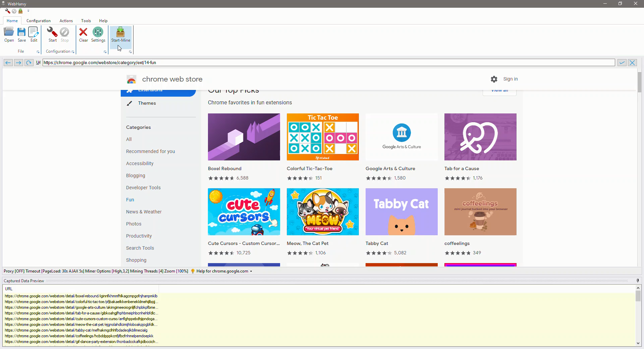This screenshot has height=349, width=644.
Task: Click the Chrome Web Store gear icon
Action: pyautogui.click(x=494, y=79)
